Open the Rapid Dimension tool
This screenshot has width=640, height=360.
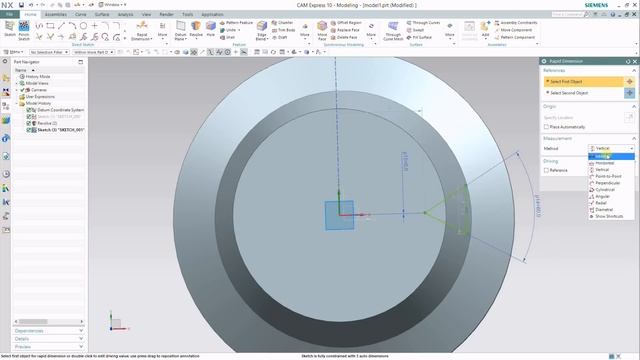[x=142, y=31]
